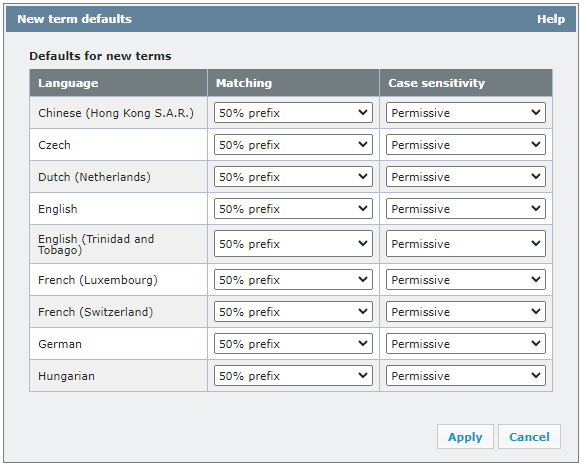Expand the German Case sensitivity dropdown
The image size is (582, 466).
(466, 343)
